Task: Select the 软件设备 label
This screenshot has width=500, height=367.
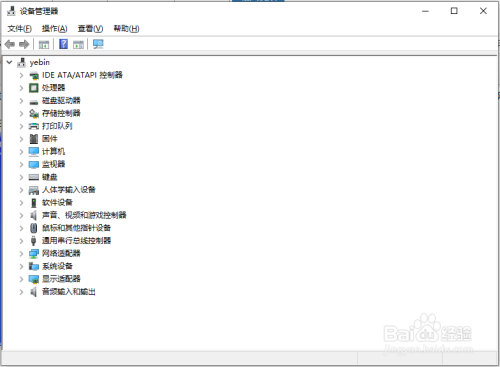Action: 57,203
